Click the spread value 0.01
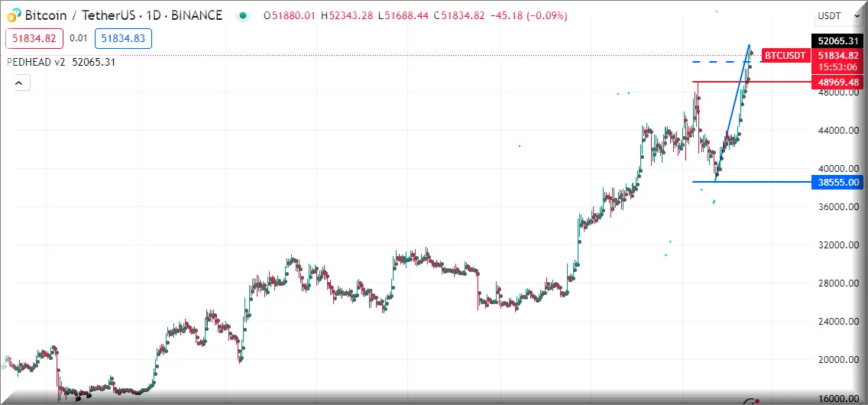Image resolution: width=868 pixels, height=405 pixels. pos(79,38)
